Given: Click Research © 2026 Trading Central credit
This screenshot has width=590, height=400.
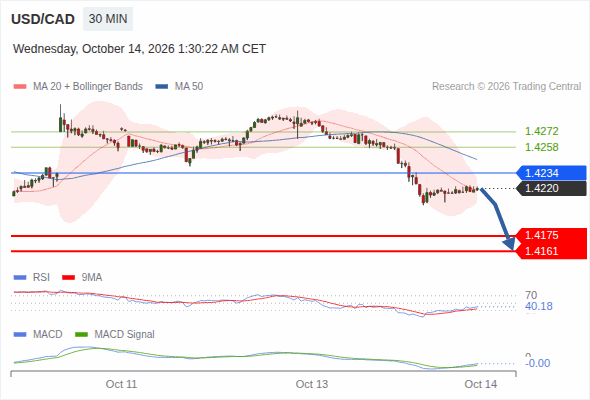Looking at the screenshot, I should coord(506,87).
